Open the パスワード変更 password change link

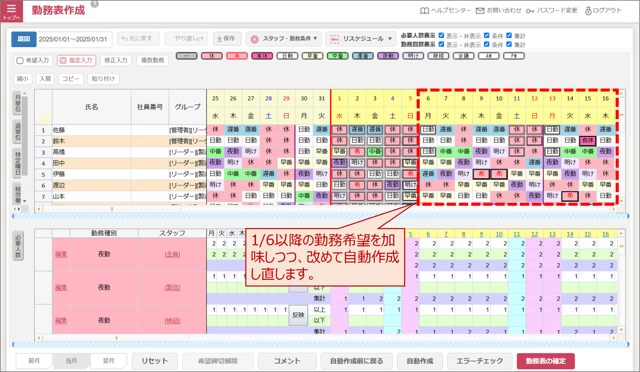551,11
